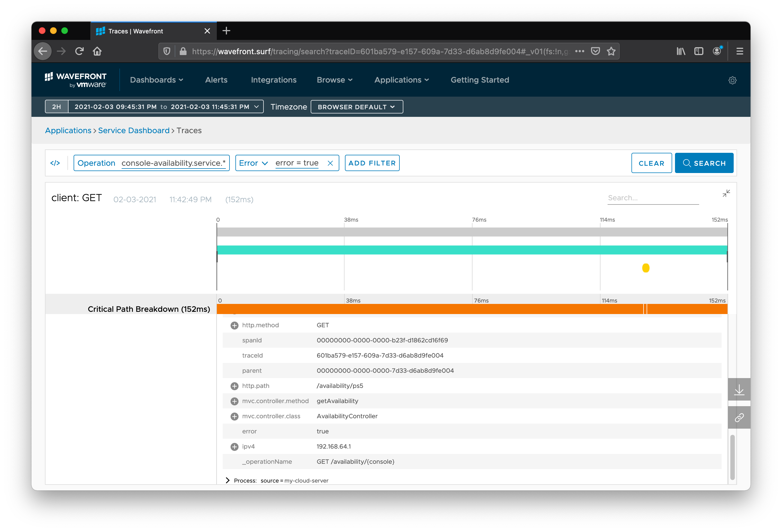This screenshot has width=782, height=532.
Task: Click the collapse trace panel arrows icon
Action: [x=726, y=193]
